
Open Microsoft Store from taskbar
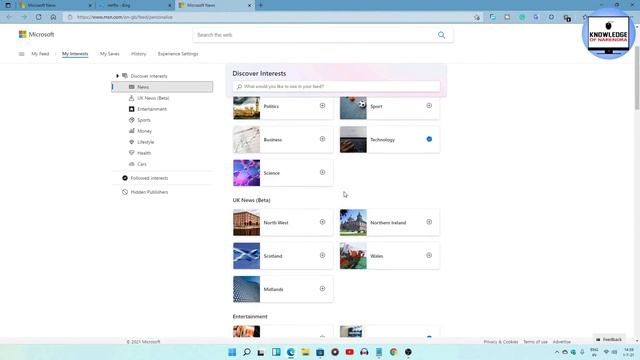(x=320, y=352)
